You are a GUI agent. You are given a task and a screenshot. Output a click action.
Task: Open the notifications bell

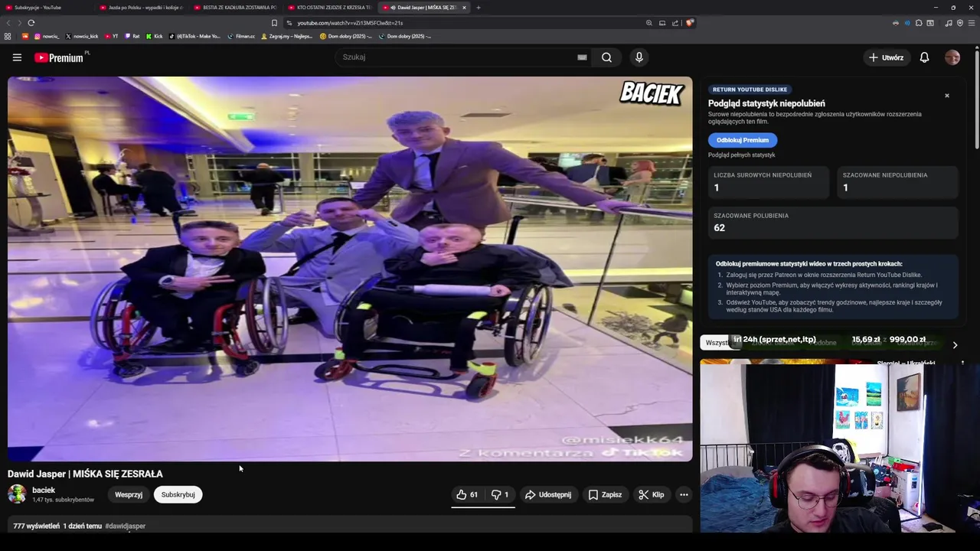(924, 57)
